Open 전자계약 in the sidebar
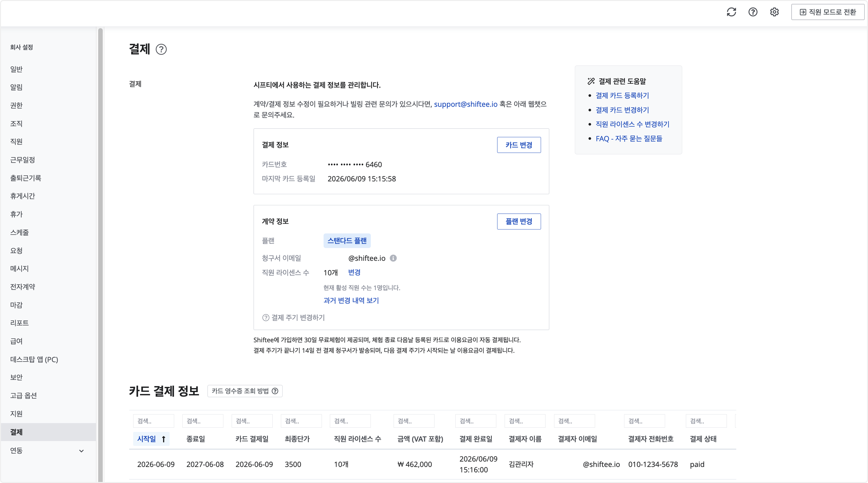This screenshot has width=868, height=483. [x=23, y=287]
